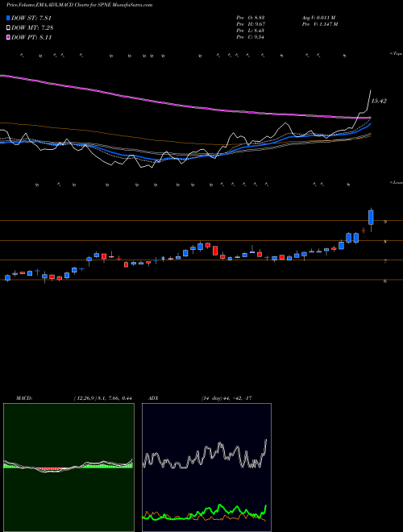Click the latest tall blue candlestick
Image resolution: width=403 pixels, height=532 pixels.
pyautogui.click(x=371, y=218)
